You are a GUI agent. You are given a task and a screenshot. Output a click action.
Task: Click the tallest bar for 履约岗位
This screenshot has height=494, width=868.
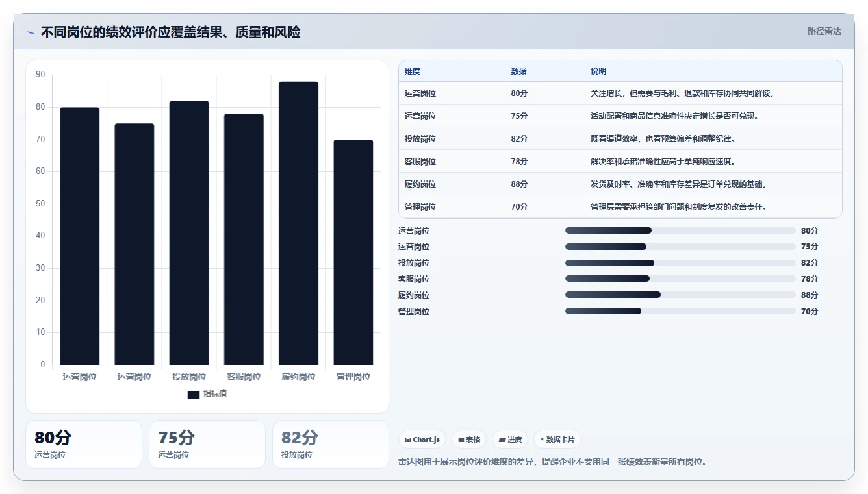point(299,223)
